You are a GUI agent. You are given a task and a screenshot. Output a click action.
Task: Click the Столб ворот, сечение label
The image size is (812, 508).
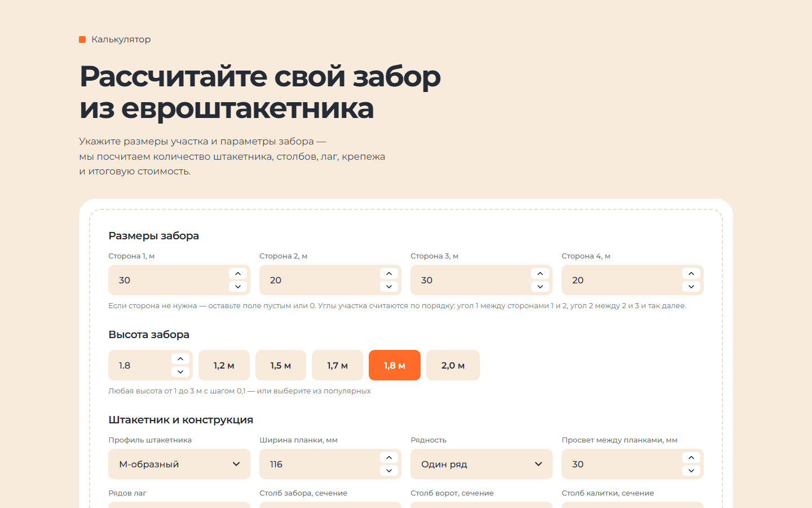click(x=452, y=493)
